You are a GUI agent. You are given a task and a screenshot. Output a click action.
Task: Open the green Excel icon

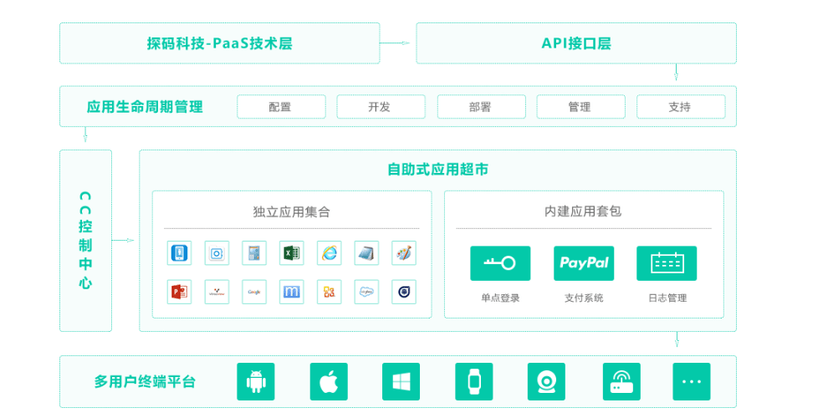[291, 253]
